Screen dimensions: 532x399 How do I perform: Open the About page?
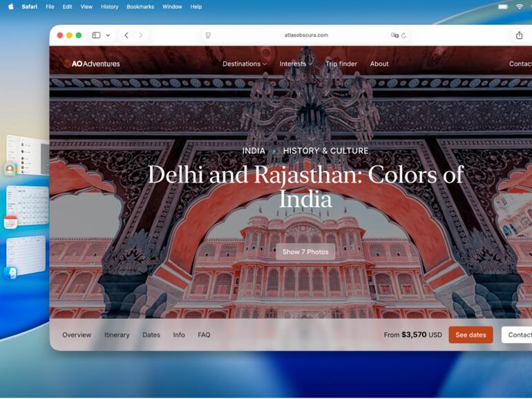pos(379,64)
